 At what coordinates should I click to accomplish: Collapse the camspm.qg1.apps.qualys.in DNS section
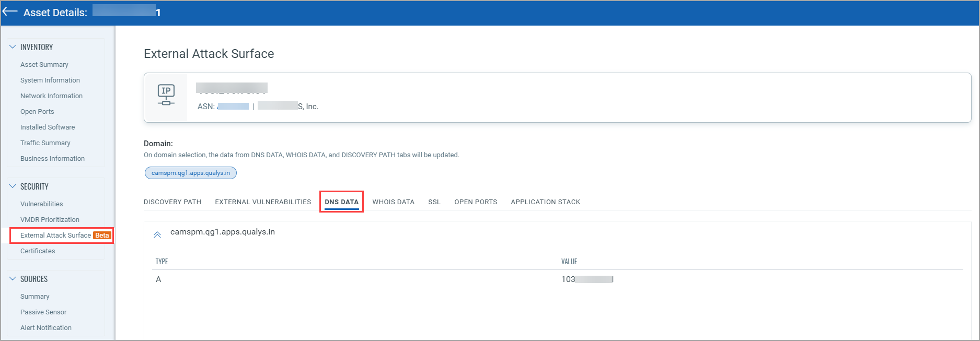point(157,235)
